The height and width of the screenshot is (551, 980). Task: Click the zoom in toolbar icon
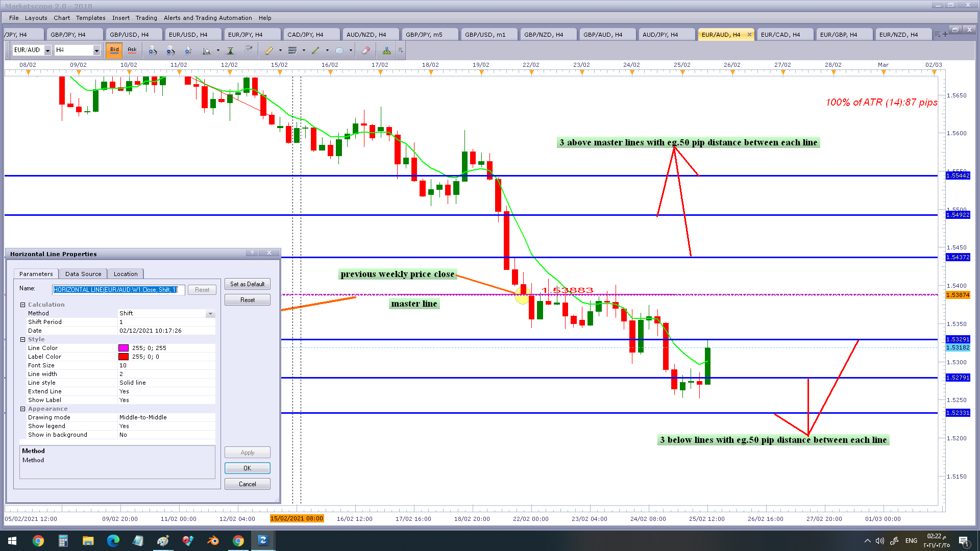[153, 51]
